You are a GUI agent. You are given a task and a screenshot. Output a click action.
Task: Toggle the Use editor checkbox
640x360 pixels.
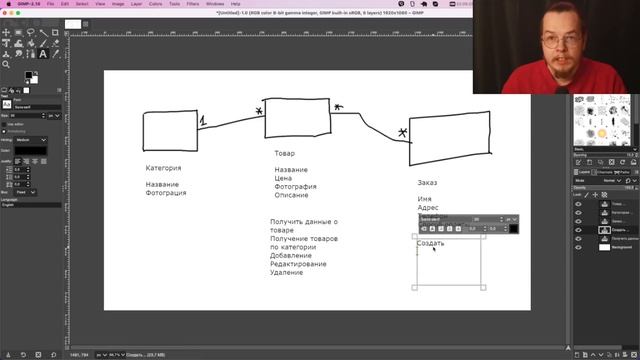coord(4,124)
